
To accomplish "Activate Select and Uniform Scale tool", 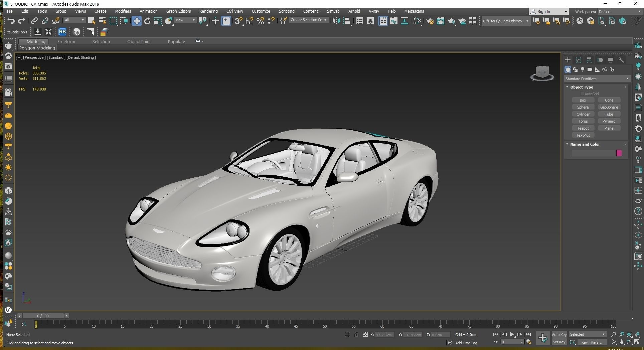I will tap(158, 21).
